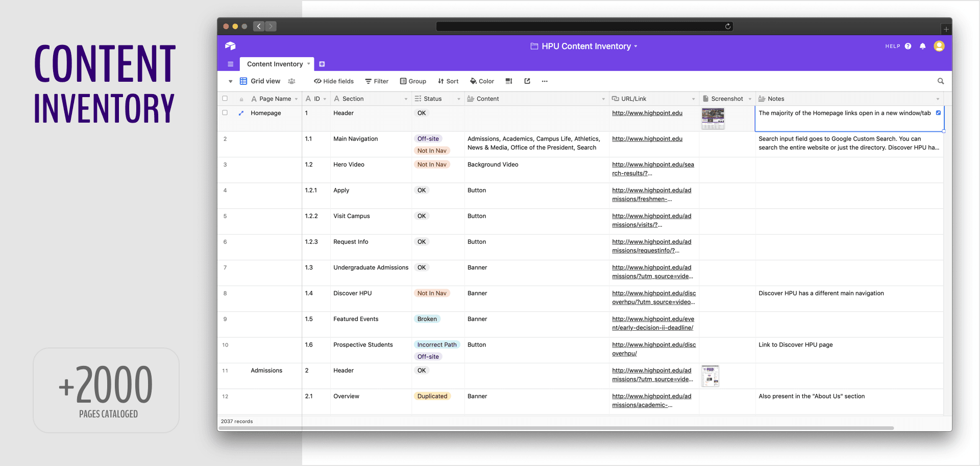Click the horizontal scrollbar at bottom
This screenshot has height=466, width=980.
tap(556, 428)
